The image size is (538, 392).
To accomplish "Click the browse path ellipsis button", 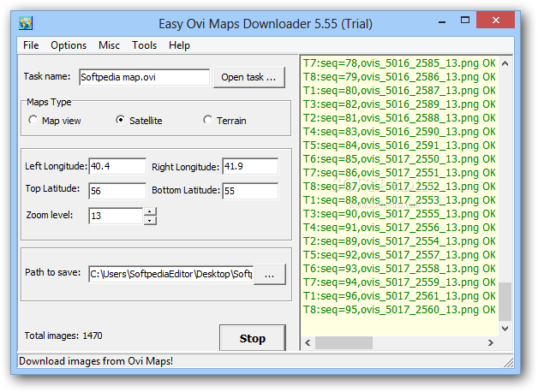I will [x=270, y=274].
